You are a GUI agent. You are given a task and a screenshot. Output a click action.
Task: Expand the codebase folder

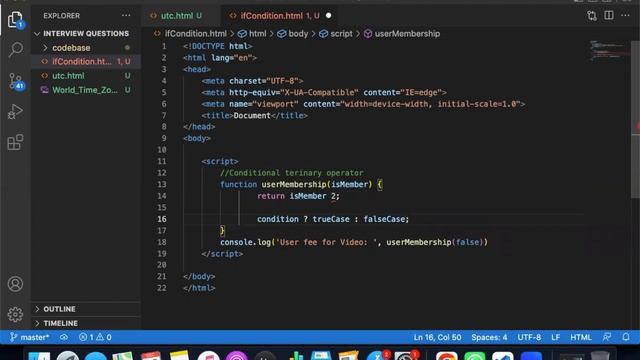[x=86, y=48]
